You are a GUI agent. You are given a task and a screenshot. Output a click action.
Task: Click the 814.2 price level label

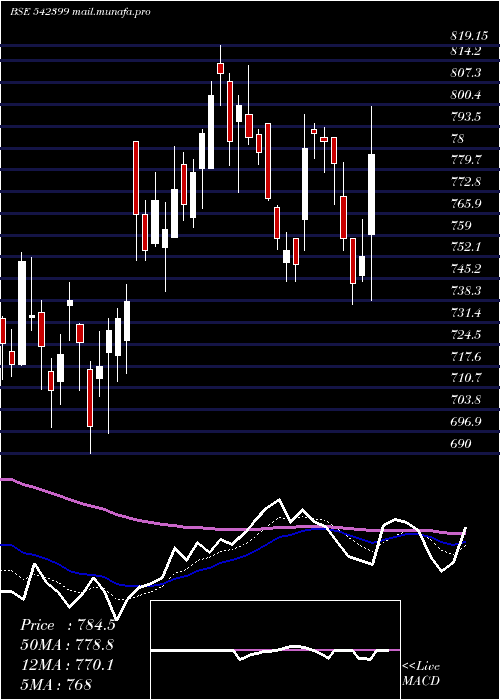click(x=466, y=51)
